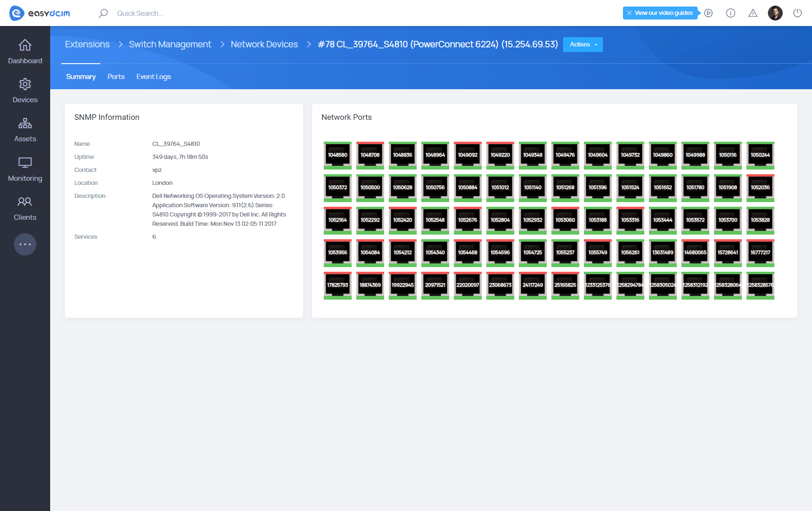Select network port 1258328576
The image size is (812, 511).
pos(760,285)
